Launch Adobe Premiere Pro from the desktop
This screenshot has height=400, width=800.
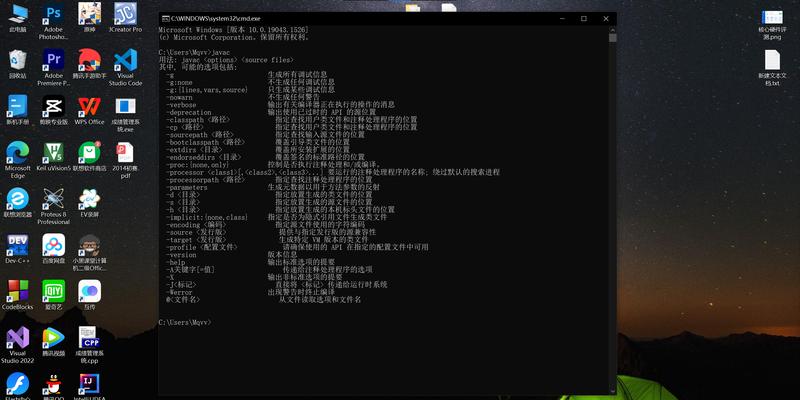[x=53, y=67]
